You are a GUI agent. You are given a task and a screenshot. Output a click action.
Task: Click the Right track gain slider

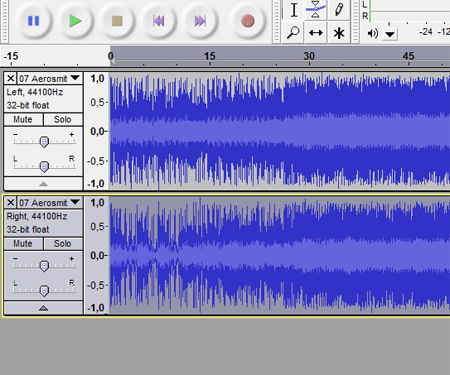(44, 266)
